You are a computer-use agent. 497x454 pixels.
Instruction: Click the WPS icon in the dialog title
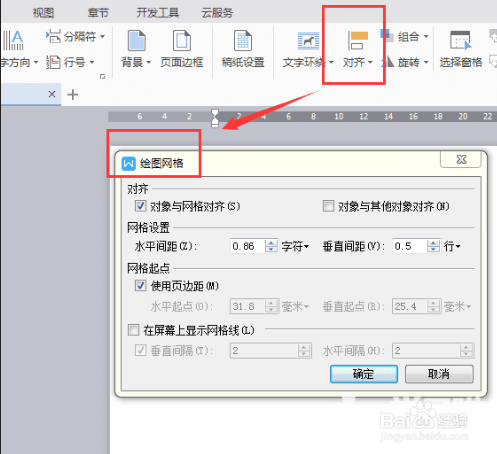pos(129,163)
